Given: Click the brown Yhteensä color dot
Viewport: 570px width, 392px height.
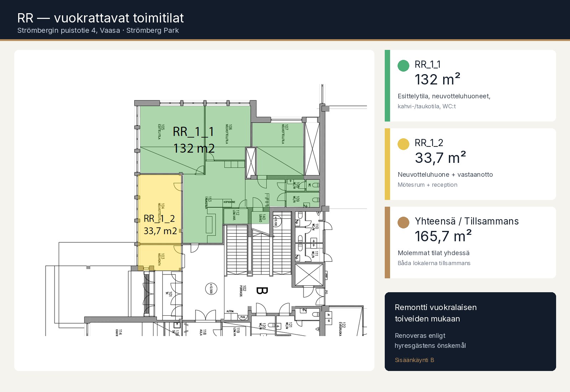Looking at the screenshot, I should click(x=403, y=222).
